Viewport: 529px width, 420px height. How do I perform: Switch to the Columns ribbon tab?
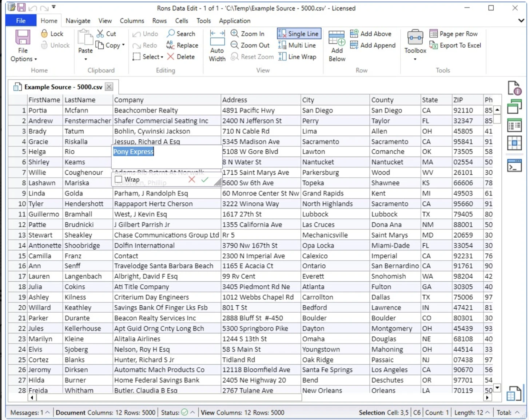tap(132, 21)
